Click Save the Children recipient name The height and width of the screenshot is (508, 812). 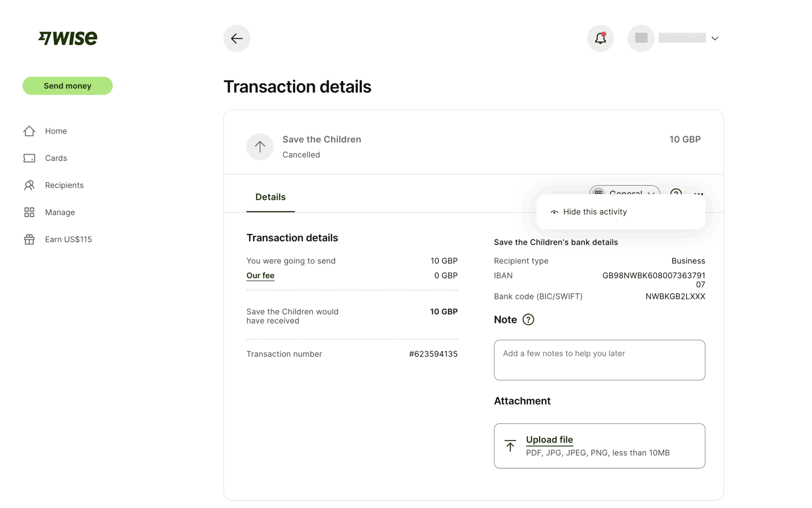coord(322,139)
